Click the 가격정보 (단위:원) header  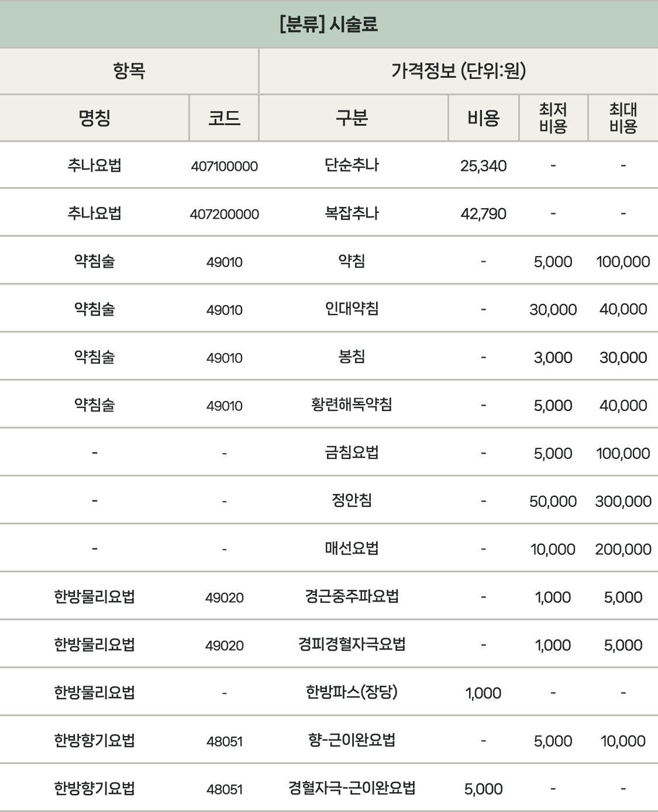coord(458,71)
